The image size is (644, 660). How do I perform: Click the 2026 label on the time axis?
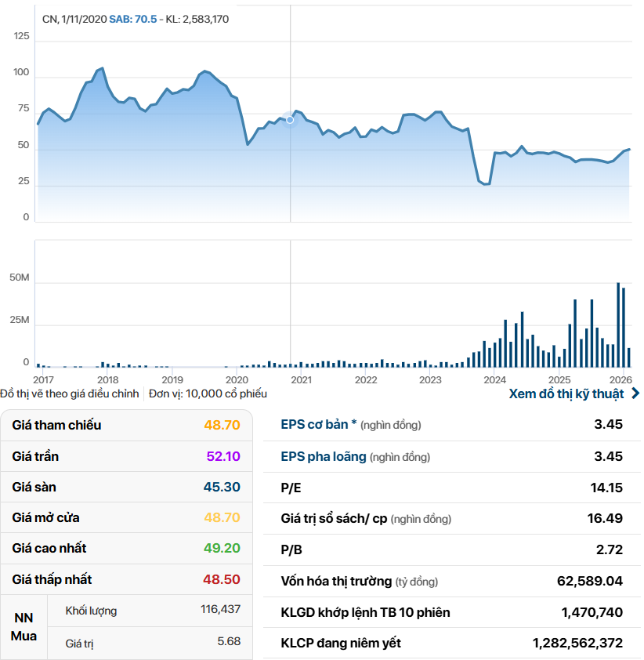click(620, 380)
